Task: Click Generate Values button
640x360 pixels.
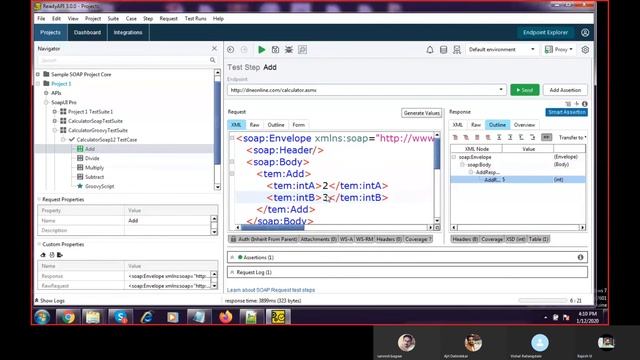Action: tap(422, 113)
